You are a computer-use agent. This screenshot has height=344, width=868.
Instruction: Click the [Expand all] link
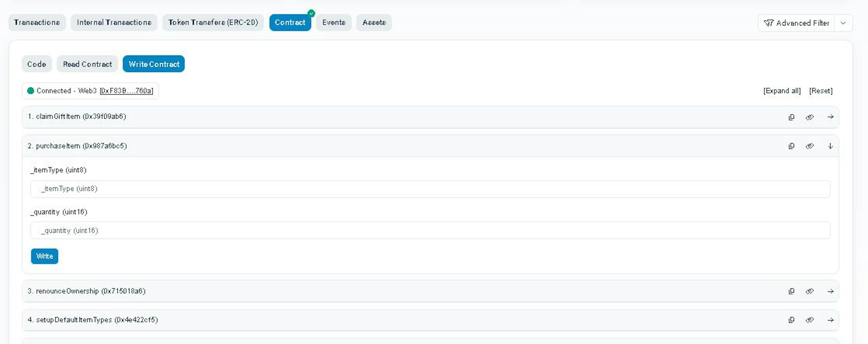[782, 91]
